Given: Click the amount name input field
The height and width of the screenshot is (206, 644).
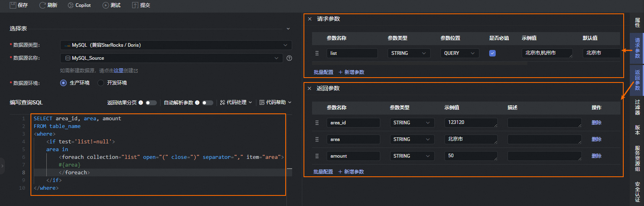Looking at the screenshot, I should pos(353,156).
